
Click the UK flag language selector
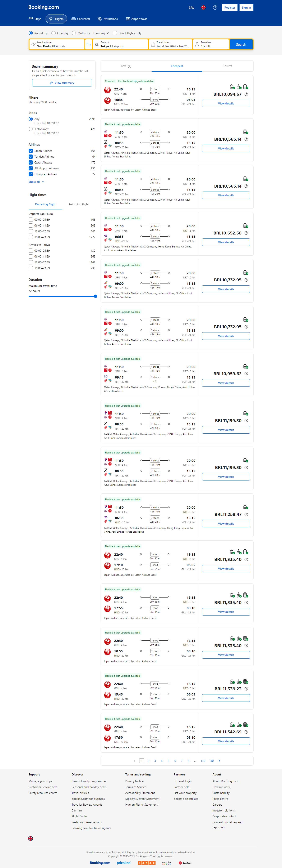click(203, 8)
